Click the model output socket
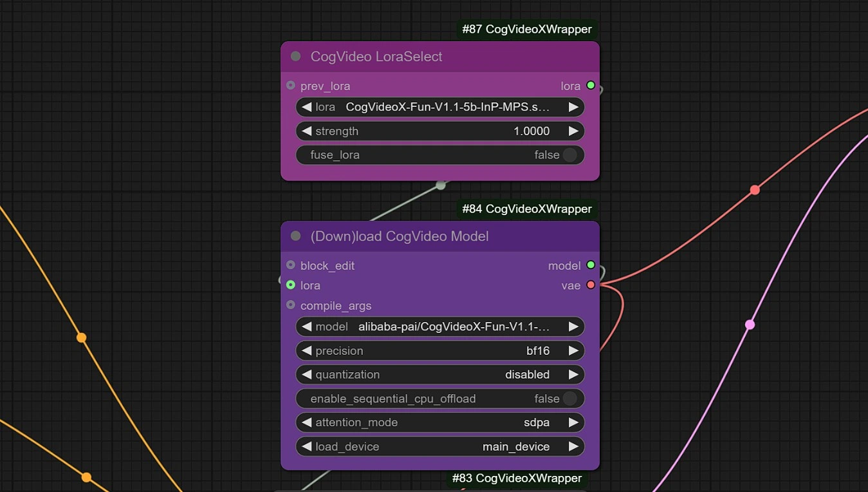868x492 pixels. click(591, 265)
